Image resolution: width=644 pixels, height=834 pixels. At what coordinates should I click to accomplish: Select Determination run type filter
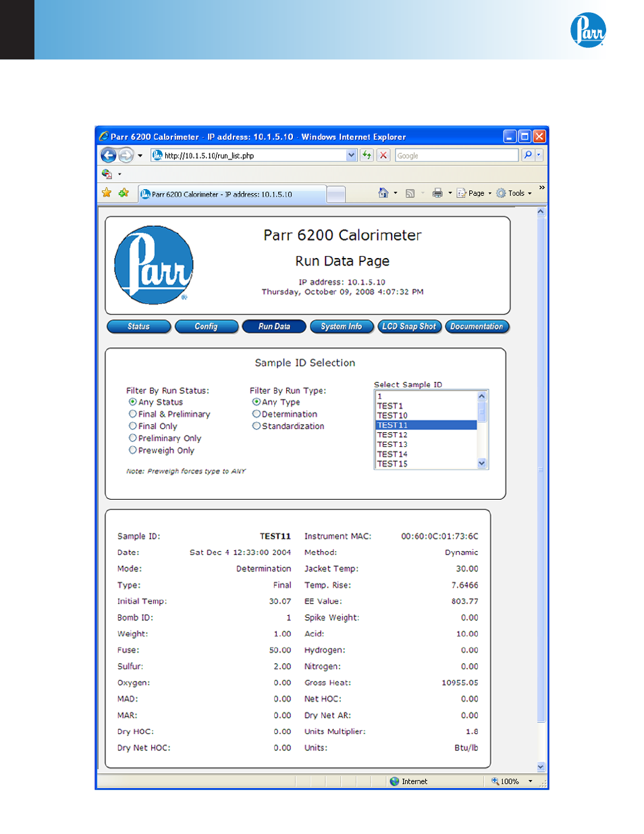(257, 414)
